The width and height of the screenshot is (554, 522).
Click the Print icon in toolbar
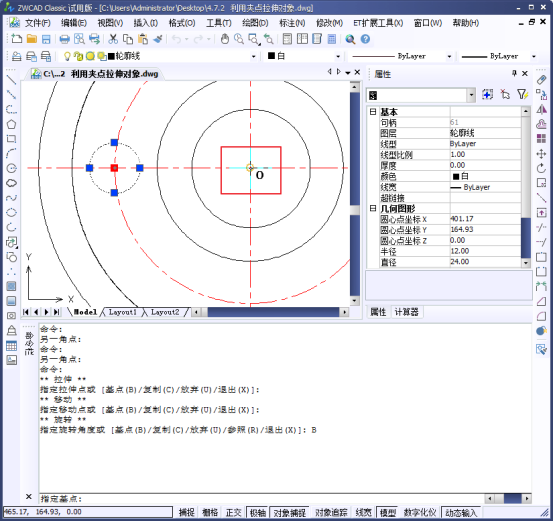[64, 39]
